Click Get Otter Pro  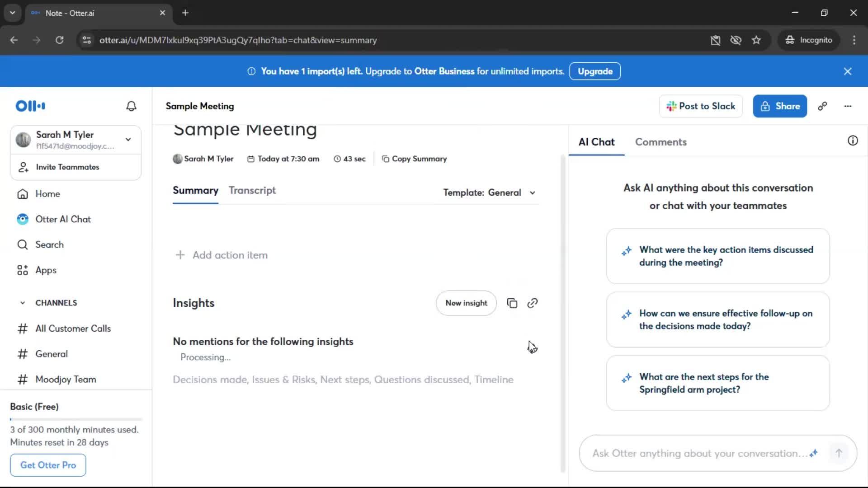tap(48, 465)
